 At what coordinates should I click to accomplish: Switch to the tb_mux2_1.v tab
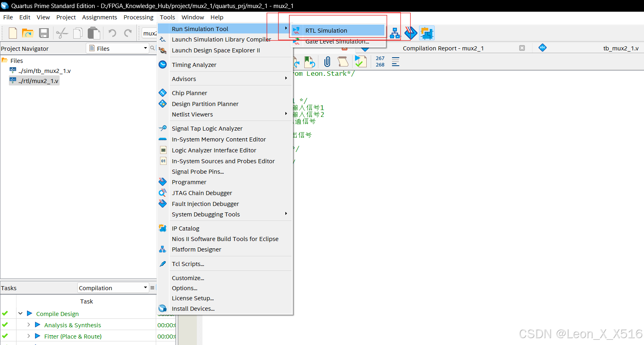coord(621,48)
